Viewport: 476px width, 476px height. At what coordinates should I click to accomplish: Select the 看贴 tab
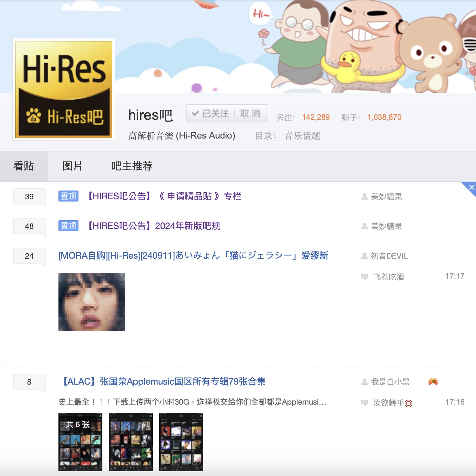pyautogui.click(x=24, y=166)
